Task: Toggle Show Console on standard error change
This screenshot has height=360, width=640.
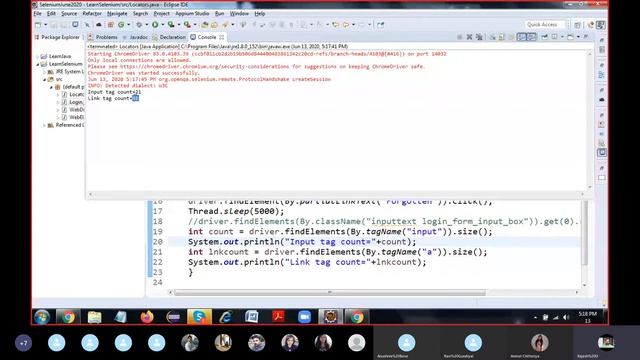Action: (x=531, y=37)
